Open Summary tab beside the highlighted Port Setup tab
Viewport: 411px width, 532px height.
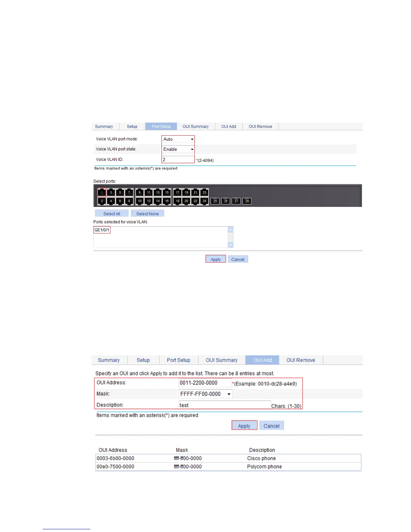[104, 127]
